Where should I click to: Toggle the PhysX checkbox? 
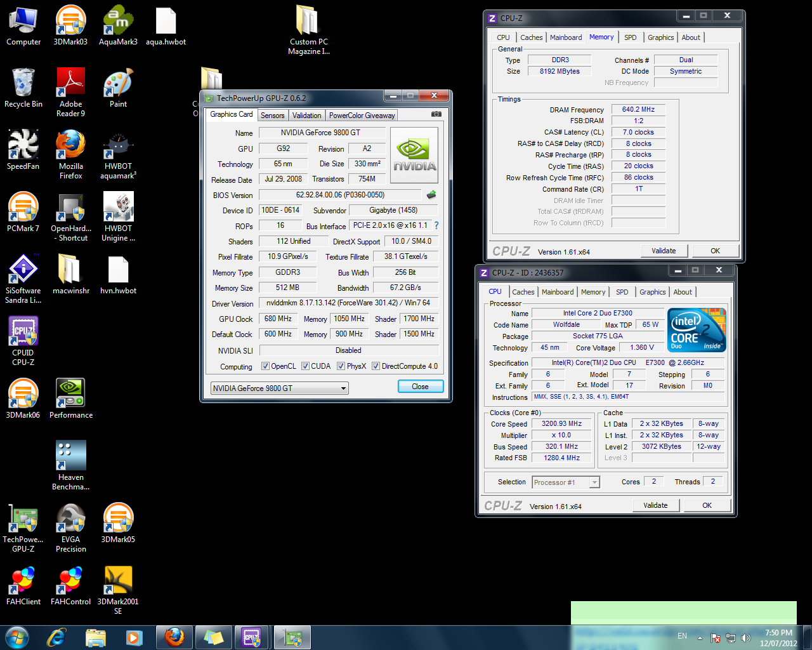point(341,366)
